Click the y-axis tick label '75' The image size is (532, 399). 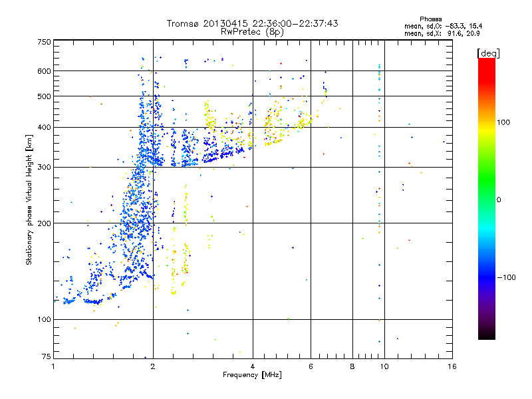point(47,356)
